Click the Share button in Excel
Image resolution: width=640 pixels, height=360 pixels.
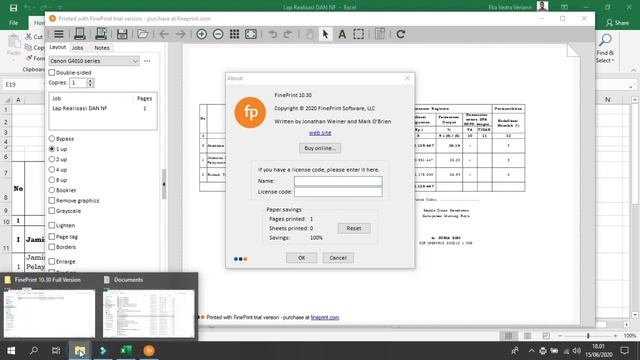click(x=618, y=23)
